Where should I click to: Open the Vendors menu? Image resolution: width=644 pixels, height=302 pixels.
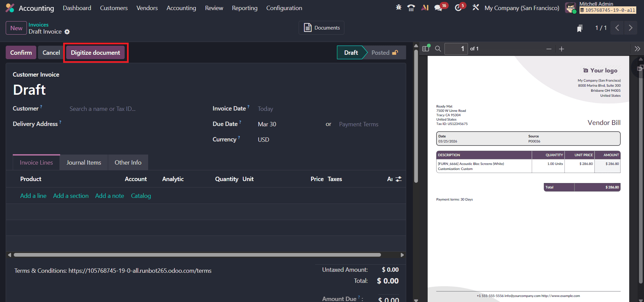click(x=147, y=8)
